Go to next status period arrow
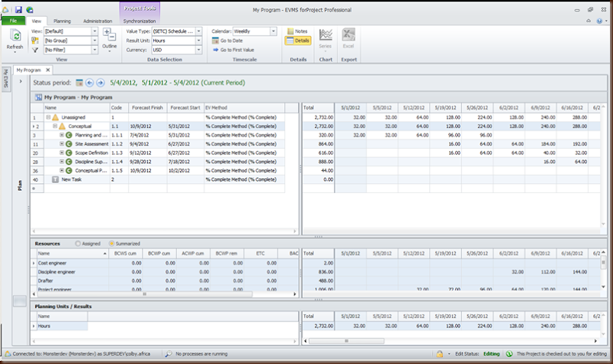The width and height of the screenshot is (613, 364). point(100,82)
